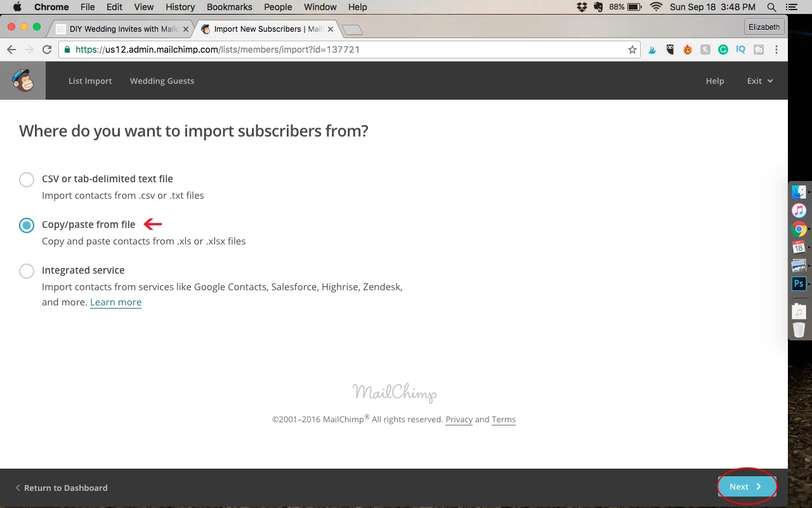812x508 pixels.
Task: Click the gray tb extension icon
Action: [758, 50]
